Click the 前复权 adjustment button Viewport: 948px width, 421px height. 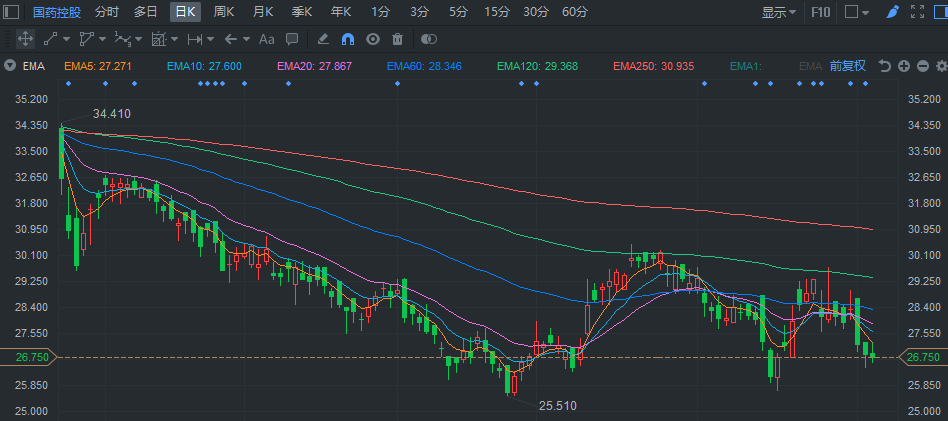848,66
